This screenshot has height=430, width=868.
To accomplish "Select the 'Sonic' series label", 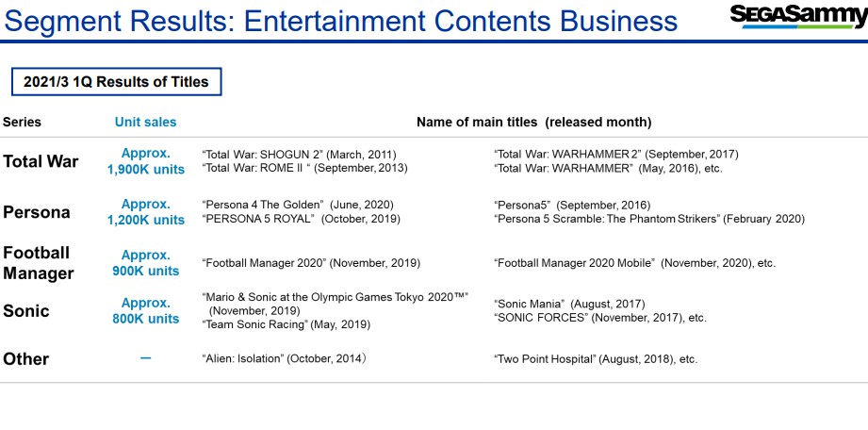I will point(26,311).
